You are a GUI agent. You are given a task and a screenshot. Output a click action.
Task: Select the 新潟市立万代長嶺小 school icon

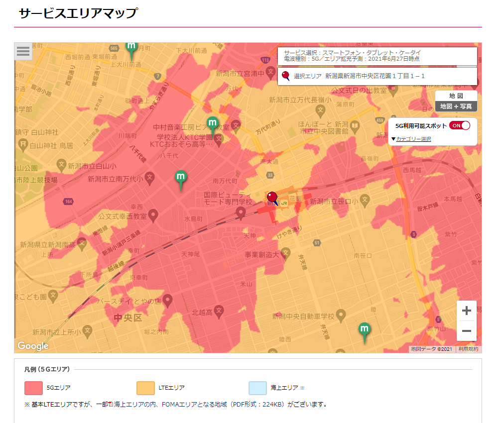320,111
